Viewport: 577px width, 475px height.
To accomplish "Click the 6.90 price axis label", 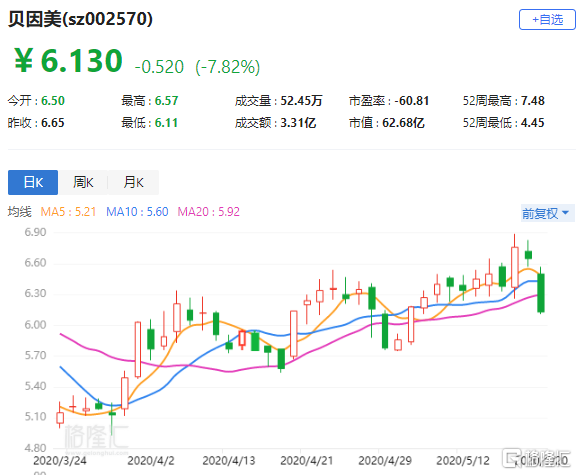I will pyautogui.click(x=35, y=232).
